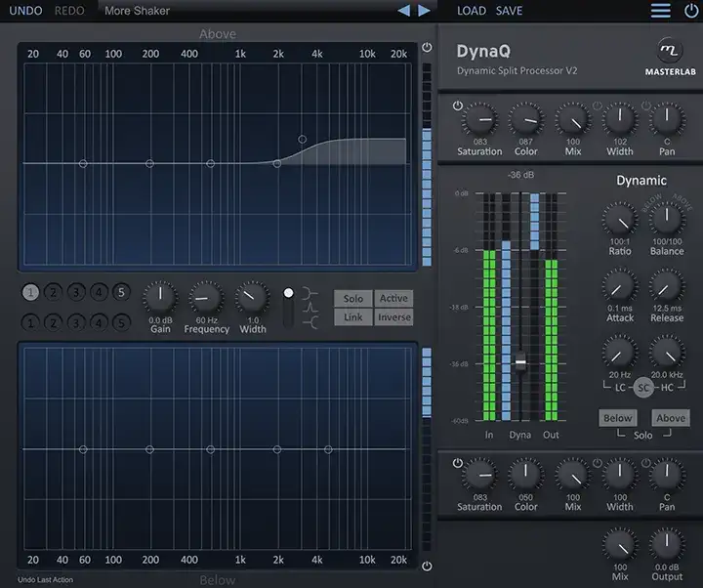703x588 pixels.
Task: Select the high shelf filter shape icon
Action: coord(310,322)
